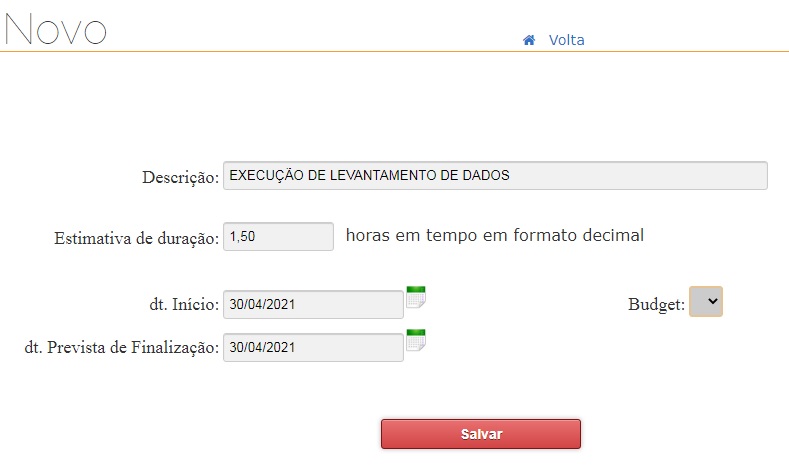Click the dt. Início label
The width and height of the screenshot is (789, 473).
[184, 304]
